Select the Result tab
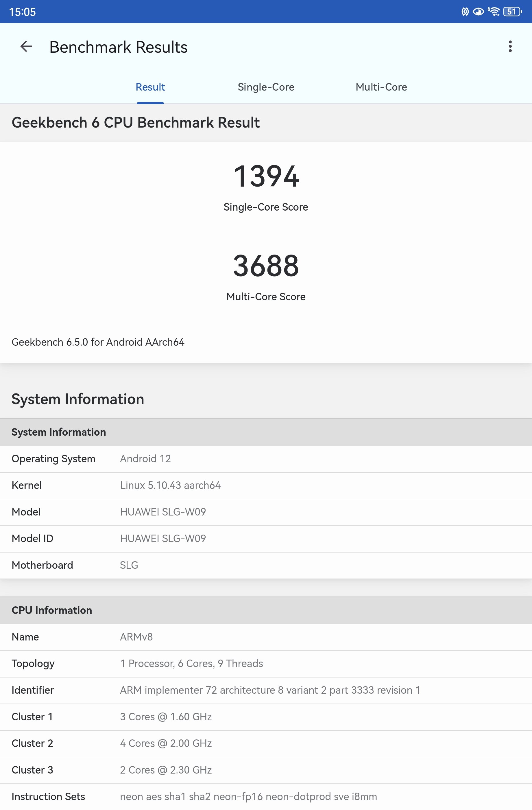The image size is (532, 810). (150, 87)
